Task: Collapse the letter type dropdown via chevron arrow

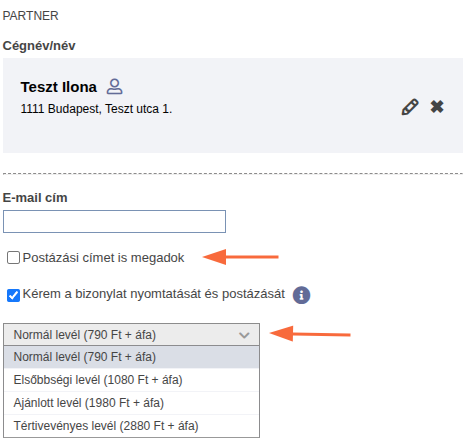Action: [x=244, y=335]
